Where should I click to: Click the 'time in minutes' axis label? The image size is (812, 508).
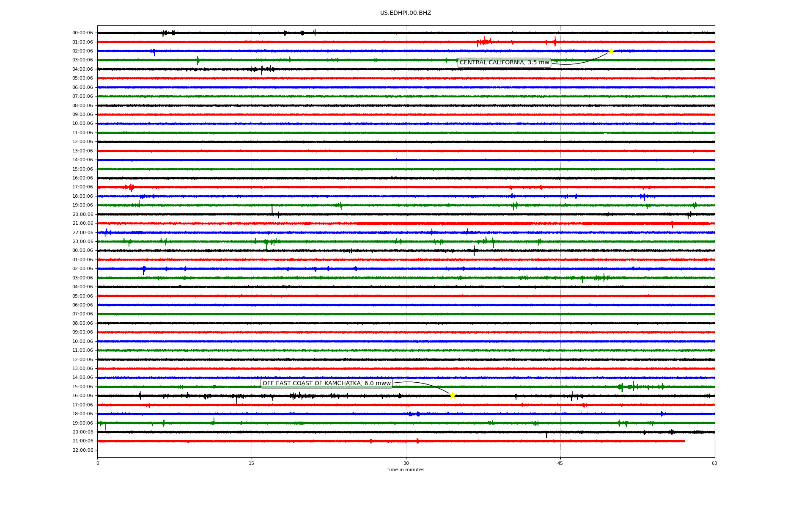[x=406, y=470]
